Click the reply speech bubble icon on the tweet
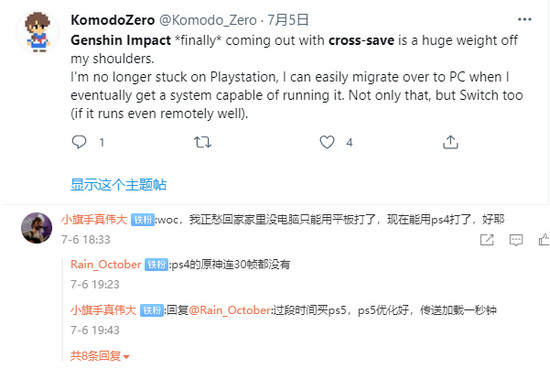Screen dimensions: 550x369 click(79, 142)
